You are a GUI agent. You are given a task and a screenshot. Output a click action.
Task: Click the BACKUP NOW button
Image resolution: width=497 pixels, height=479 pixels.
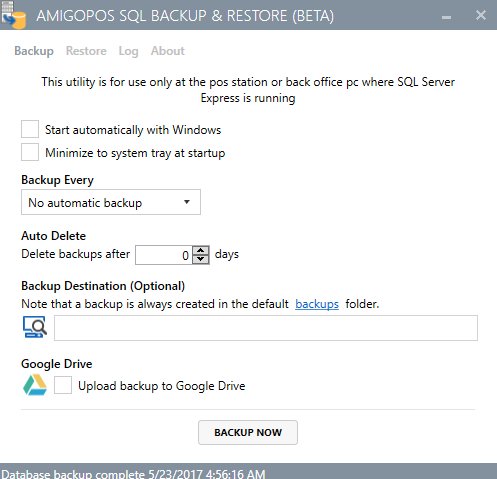click(248, 432)
